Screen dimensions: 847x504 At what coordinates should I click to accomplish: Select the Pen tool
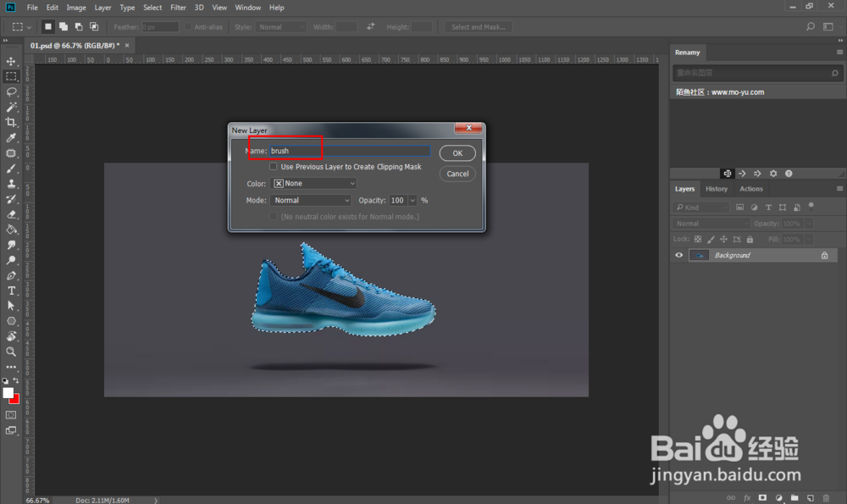coord(11,275)
